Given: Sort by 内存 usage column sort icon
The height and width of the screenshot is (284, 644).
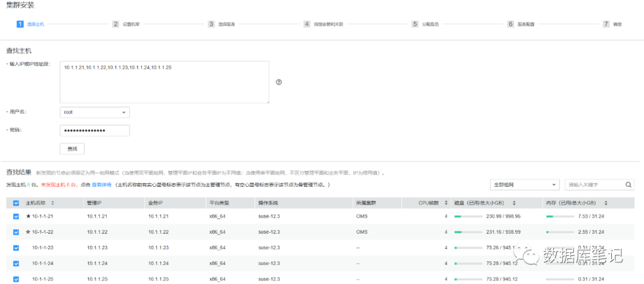Looking at the screenshot, I should click(606, 203).
